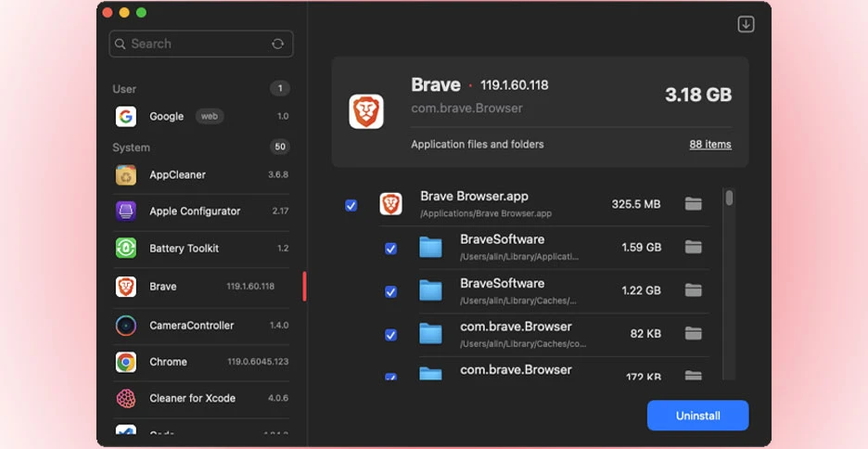Click blue folder icon of 1.22 GB BraveSoftware
The width and height of the screenshot is (868, 449).
pos(430,290)
